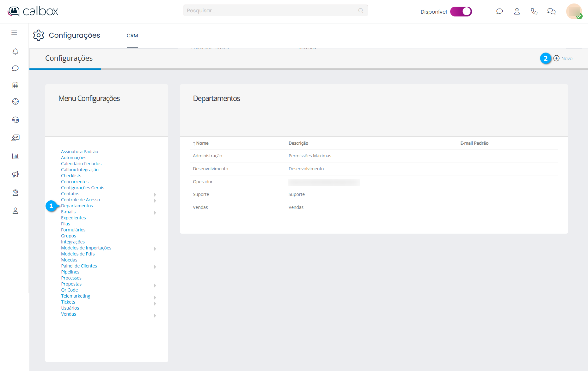Switch to the CRM tab
The image size is (588, 371).
coord(132,36)
